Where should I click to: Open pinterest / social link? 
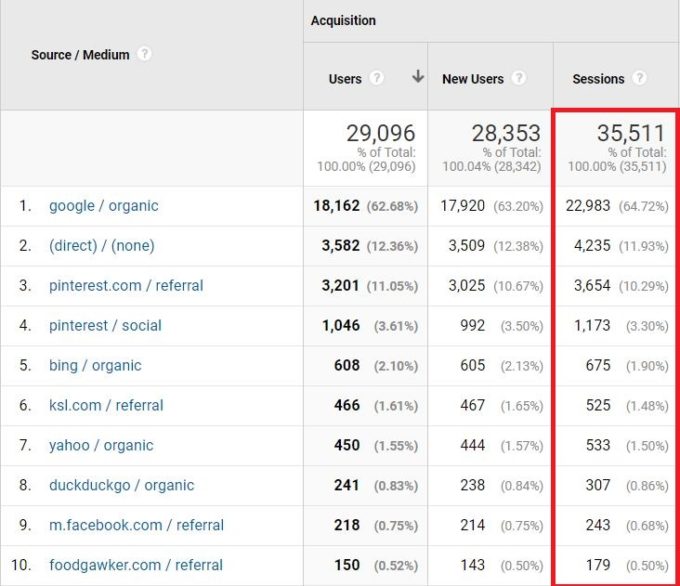coord(105,325)
